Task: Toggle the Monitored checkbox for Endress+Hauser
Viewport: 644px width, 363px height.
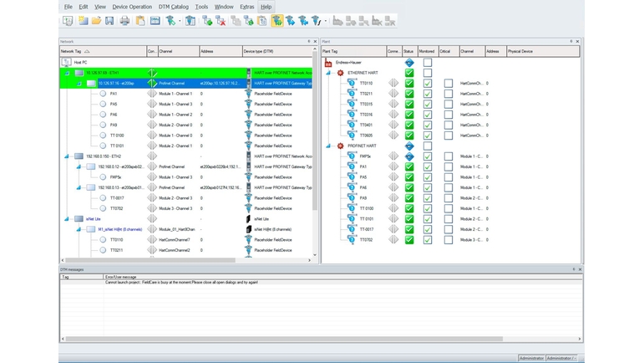Action: point(428,63)
